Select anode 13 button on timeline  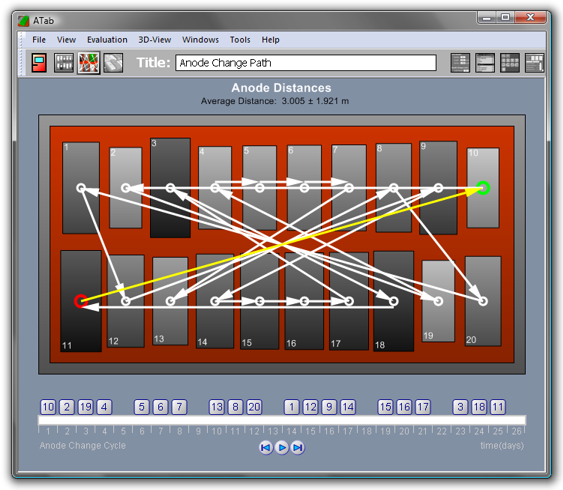[x=217, y=407]
